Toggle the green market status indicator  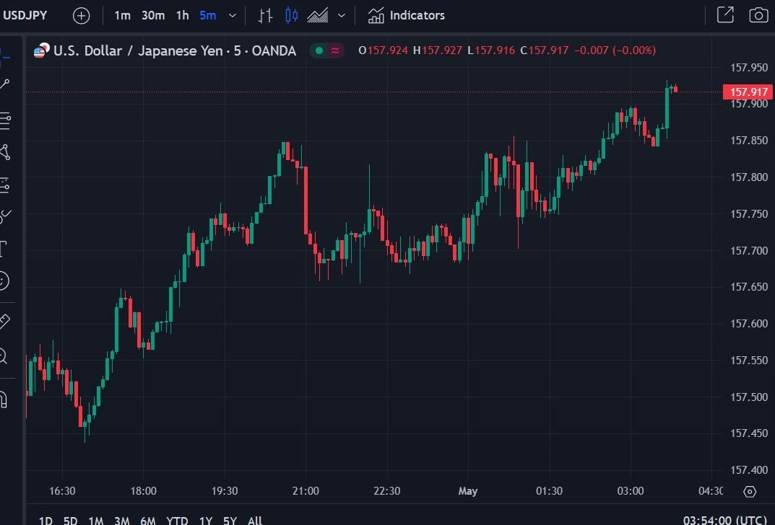click(319, 50)
